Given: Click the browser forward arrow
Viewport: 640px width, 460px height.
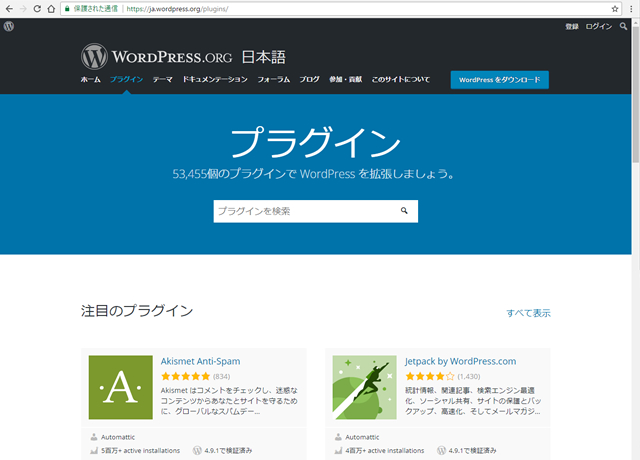Looking at the screenshot, I should point(23,9).
